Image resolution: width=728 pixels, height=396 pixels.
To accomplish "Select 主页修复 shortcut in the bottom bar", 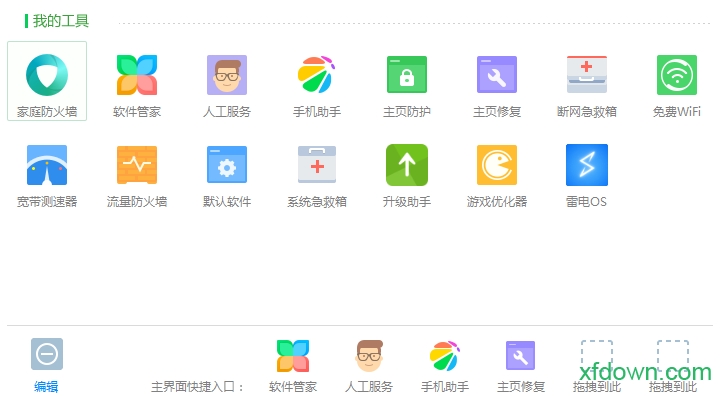I will click(520, 356).
